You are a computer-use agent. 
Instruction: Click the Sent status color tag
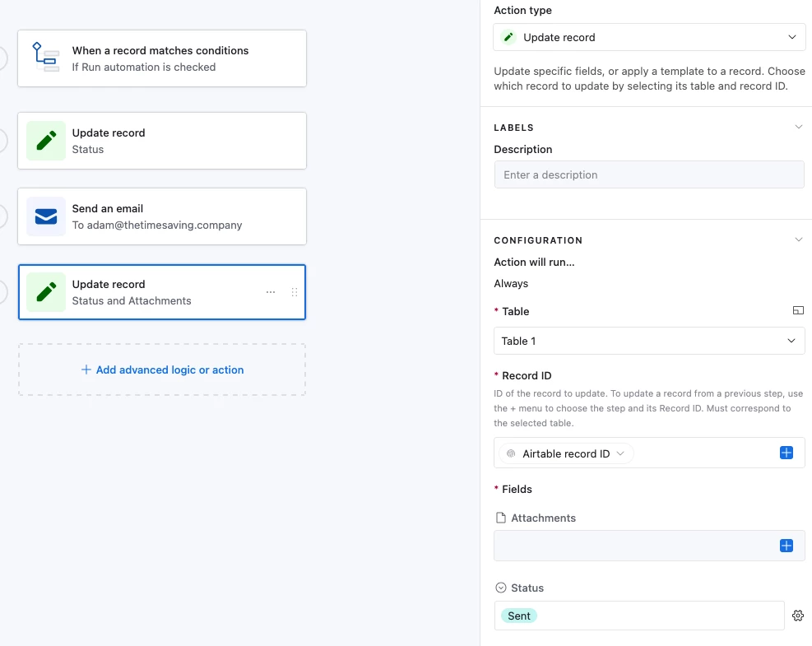pos(519,616)
